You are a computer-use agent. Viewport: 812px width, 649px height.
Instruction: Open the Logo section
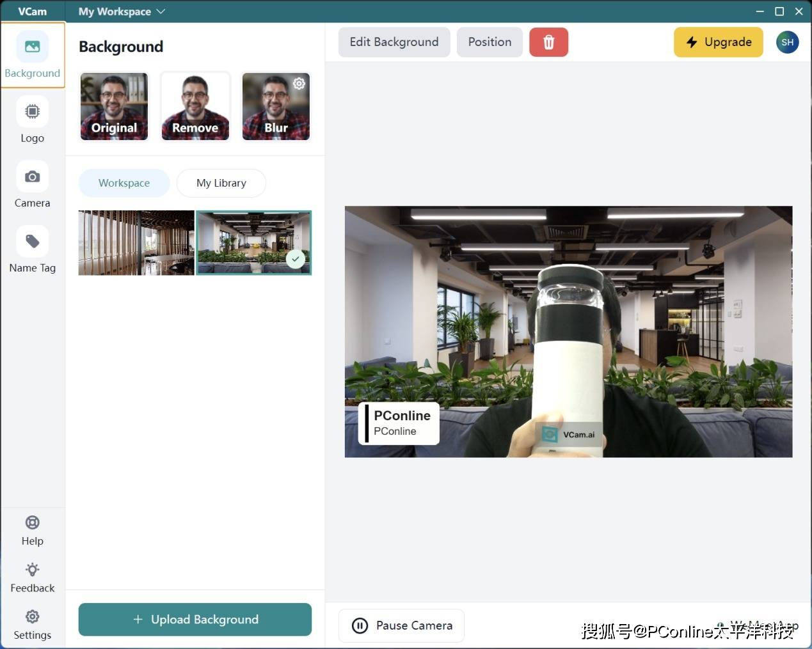coord(33,120)
